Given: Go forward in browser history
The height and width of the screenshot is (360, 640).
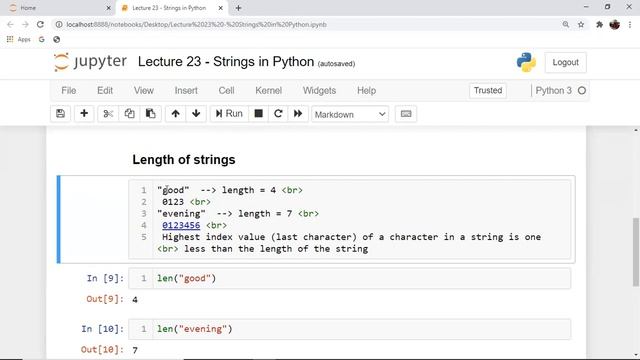Looking at the screenshot, I should 25,24.
